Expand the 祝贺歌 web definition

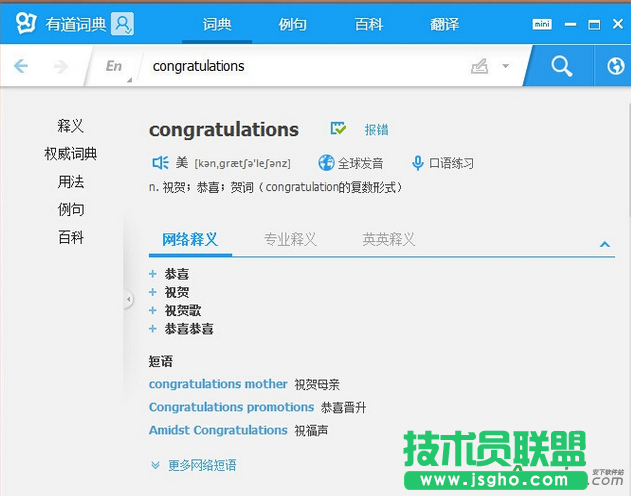click(153, 311)
